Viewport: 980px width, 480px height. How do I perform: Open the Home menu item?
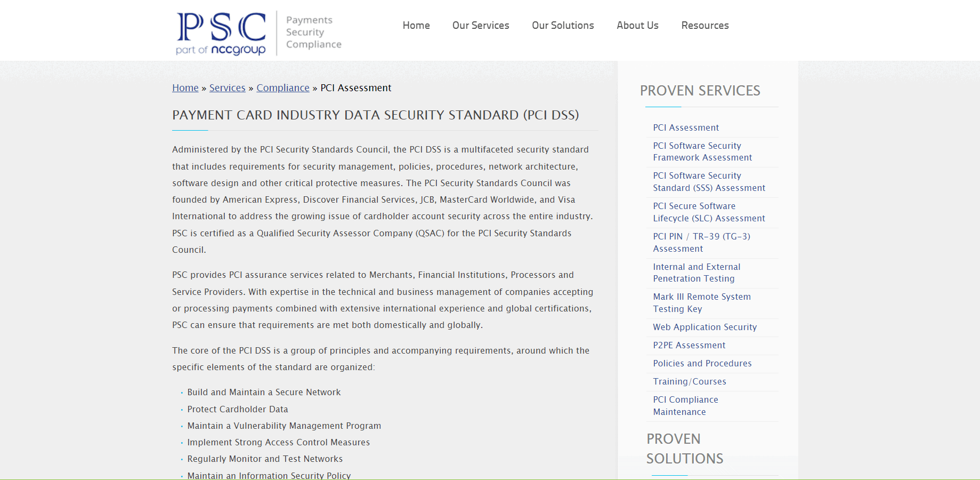click(x=416, y=25)
